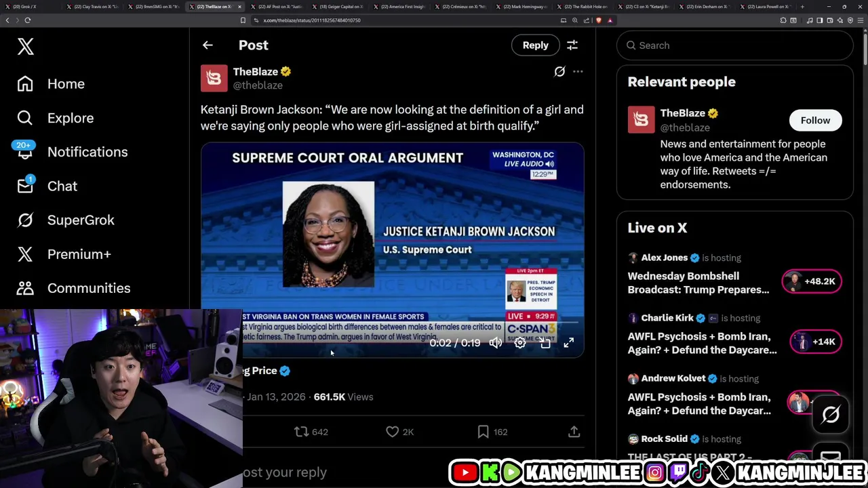The width and height of the screenshot is (868, 488).
Task: Switch to Mark Hemingway browser tab
Action: click(522, 7)
